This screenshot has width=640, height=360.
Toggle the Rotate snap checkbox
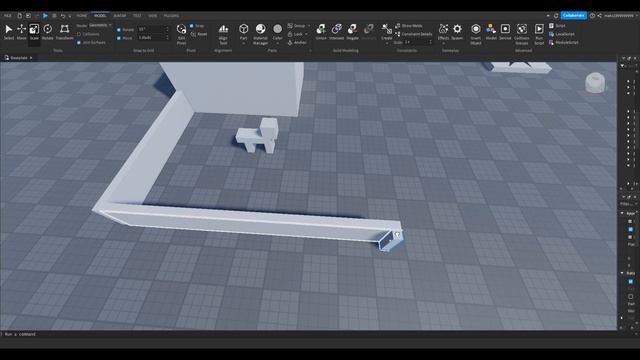pos(119,30)
